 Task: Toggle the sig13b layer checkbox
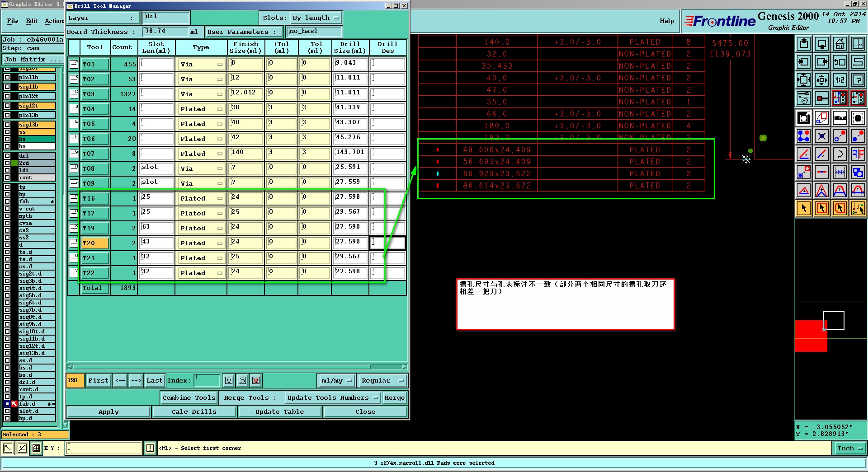tap(7, 125)
